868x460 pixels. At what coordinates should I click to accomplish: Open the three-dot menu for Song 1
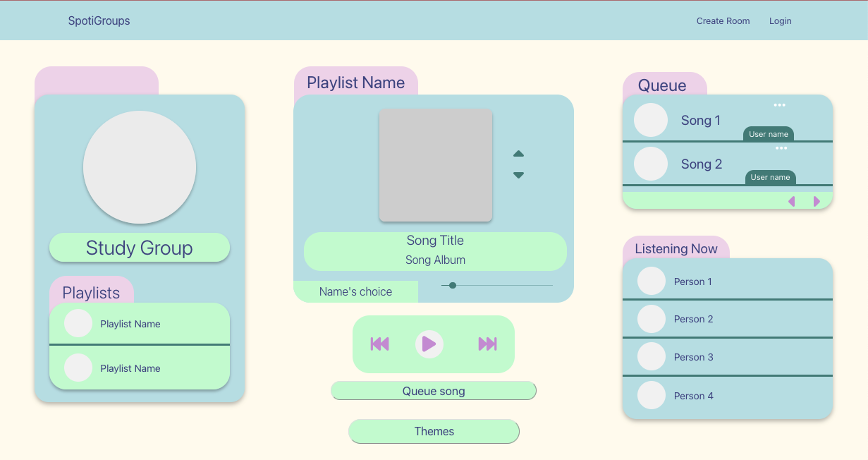[779, 105]
